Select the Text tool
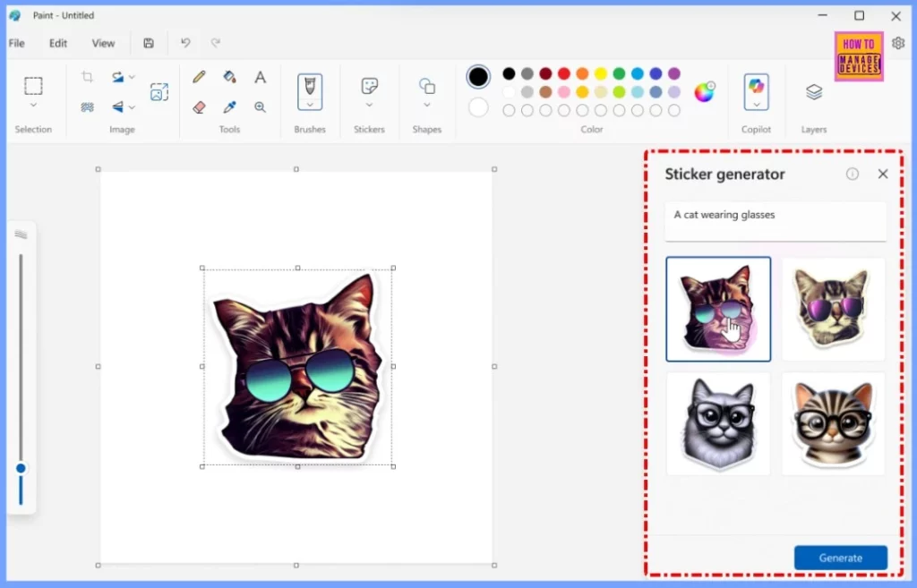The height and width of the screenshot is (588, 917). (261, 77)
